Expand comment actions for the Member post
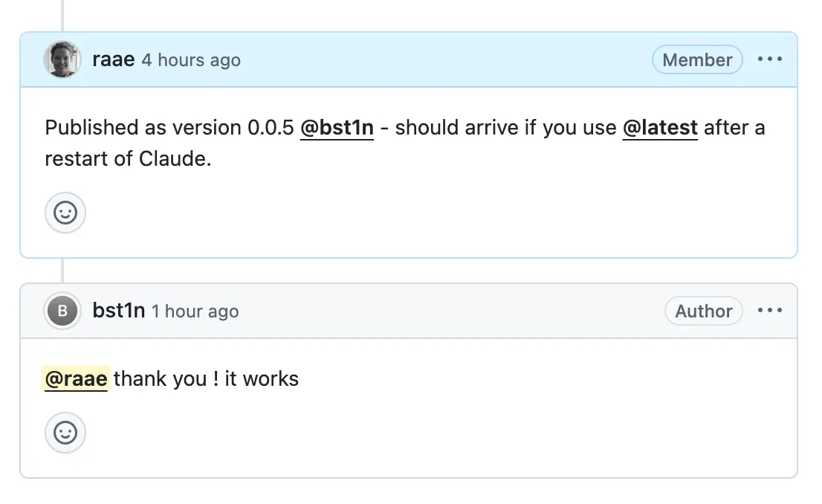Viewport: 822px width, 504px height. pyautogui.click(x=770, y=59)
